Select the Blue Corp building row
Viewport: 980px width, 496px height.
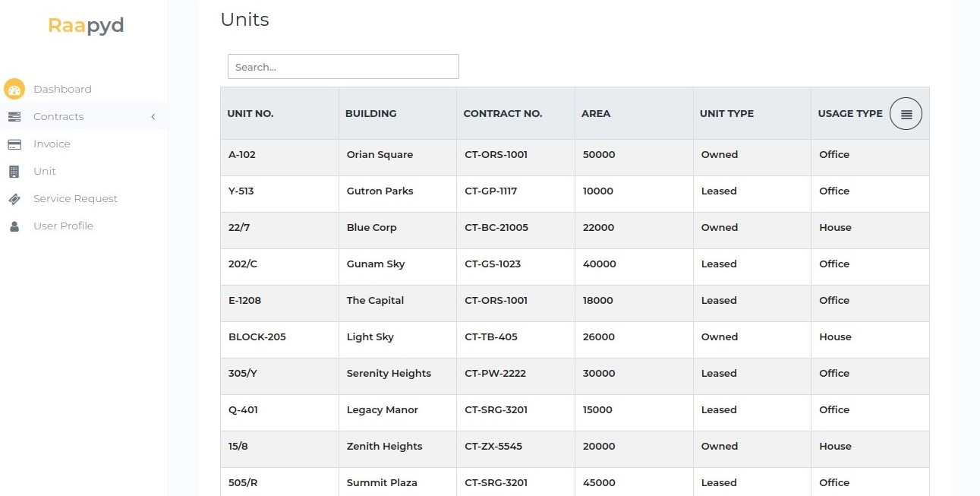(371, 227)
